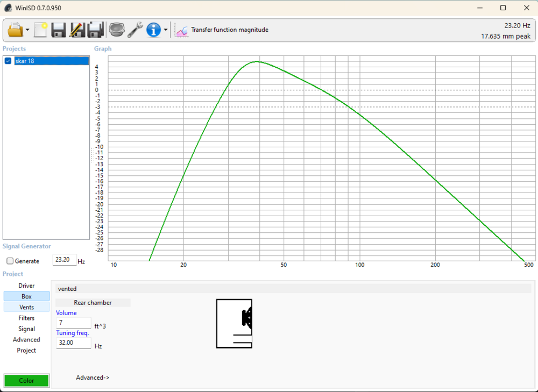
Task: Switch to the Driver tab
Action: (x=26, y=286)
